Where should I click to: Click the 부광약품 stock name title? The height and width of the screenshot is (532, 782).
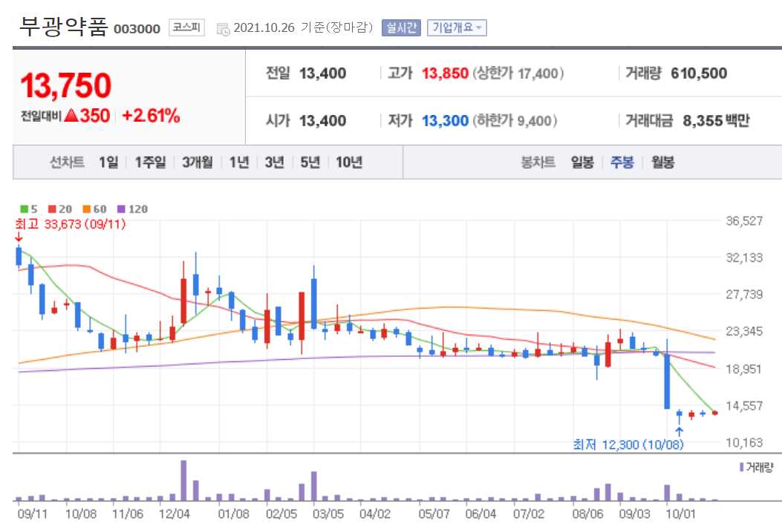click(63, 26)
